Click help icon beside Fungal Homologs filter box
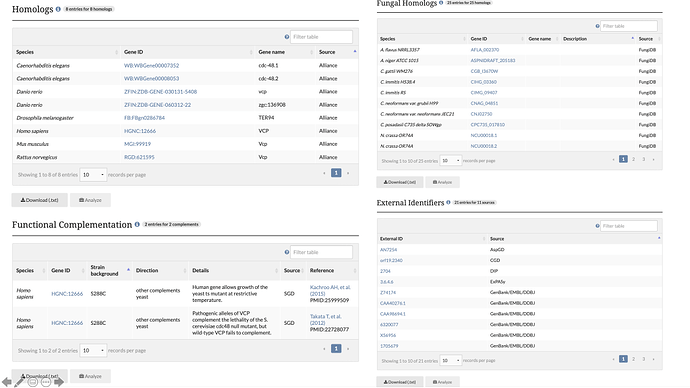The height and width of the screenshot is (388, 690). tap(598, 26)
